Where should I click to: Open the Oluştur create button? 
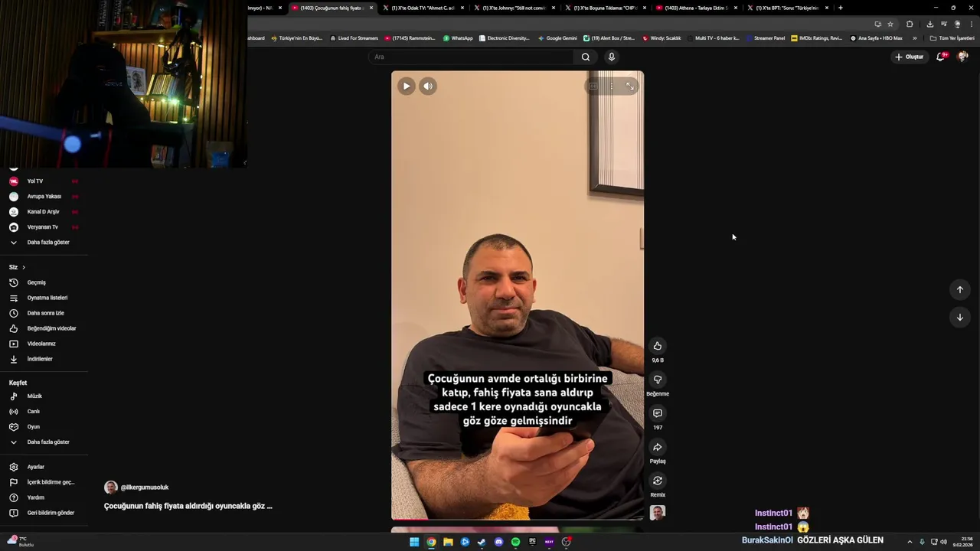coord(910,57)
